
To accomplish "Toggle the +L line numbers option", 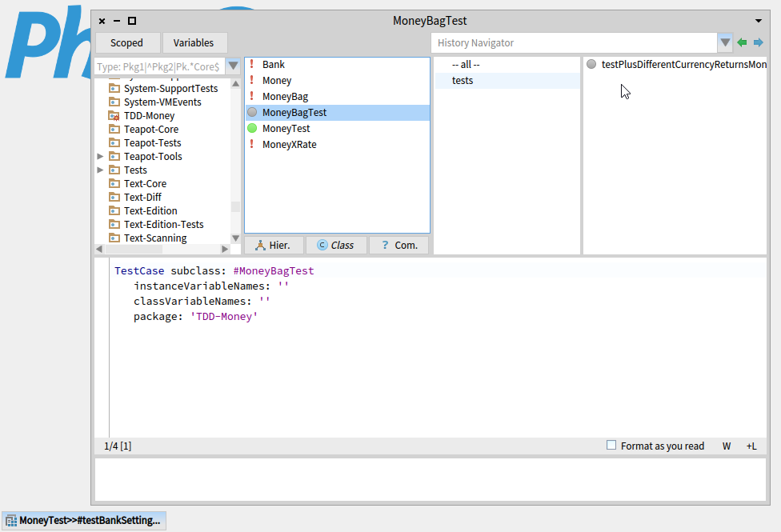I will (x=751, y=446).
